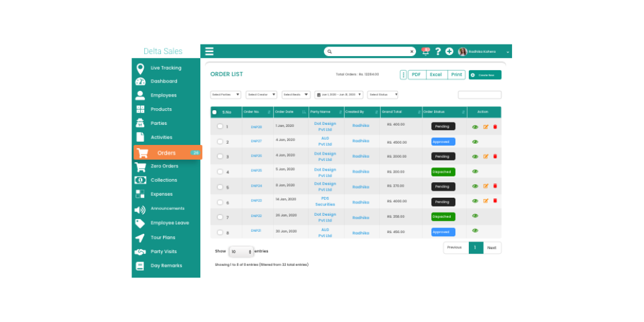Sort by the Party Name column arrows
This screenshot has height=322, width=644.
(341, 112)
